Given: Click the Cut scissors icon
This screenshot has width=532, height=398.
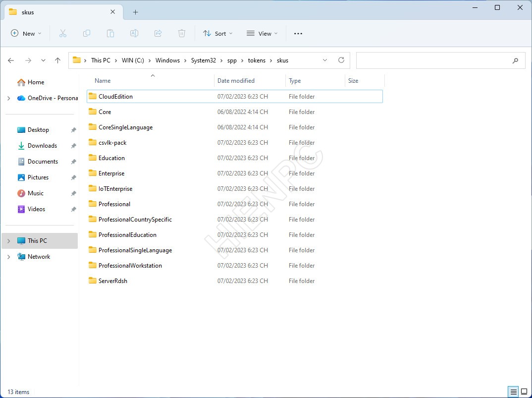Looking at the screenshot, I should coord(63,33).
